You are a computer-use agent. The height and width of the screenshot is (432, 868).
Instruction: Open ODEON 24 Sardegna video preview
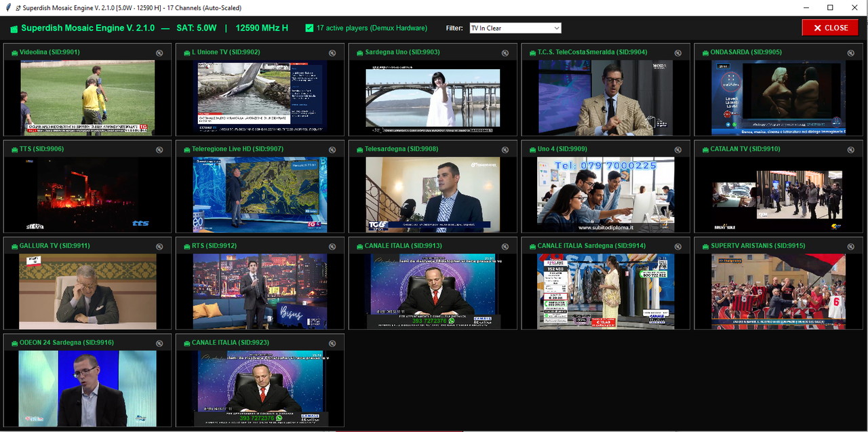[87, 389]
